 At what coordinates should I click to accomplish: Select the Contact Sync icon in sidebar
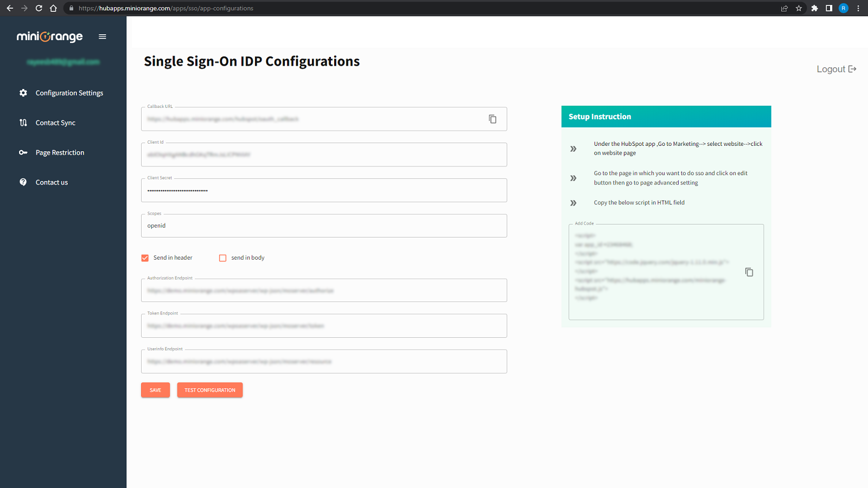click(23, 123)
